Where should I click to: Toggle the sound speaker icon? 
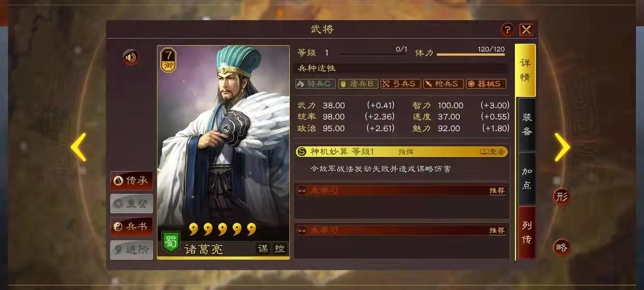131,57
